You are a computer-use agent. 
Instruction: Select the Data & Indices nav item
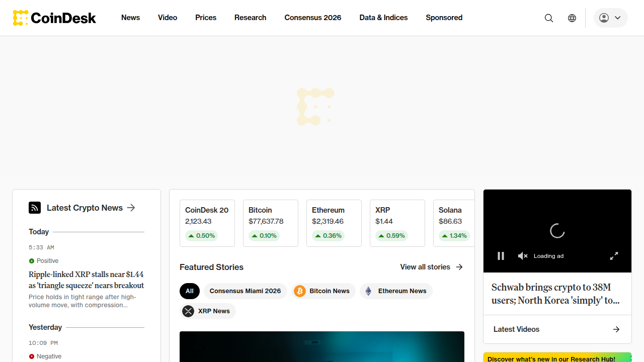(383, 18)
